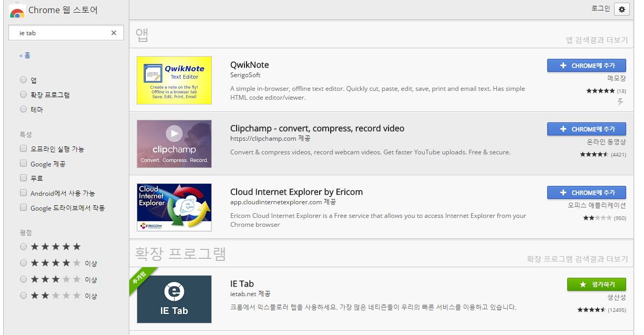Open the Cloud Internet Explorer thumbnail
Viewport: 644px width, 335px height.
(174, 207)
